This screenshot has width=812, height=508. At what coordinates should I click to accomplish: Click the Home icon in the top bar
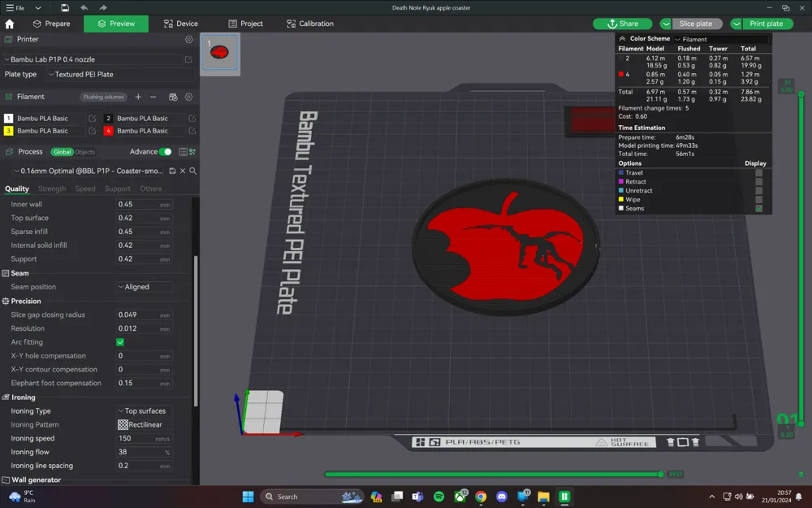[x=10, y=24]
